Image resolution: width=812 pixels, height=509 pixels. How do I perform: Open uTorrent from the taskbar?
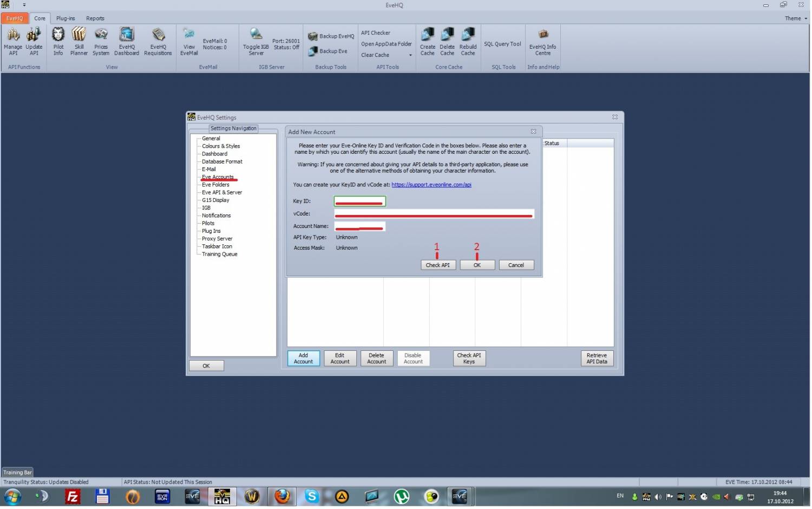(402, 496)
